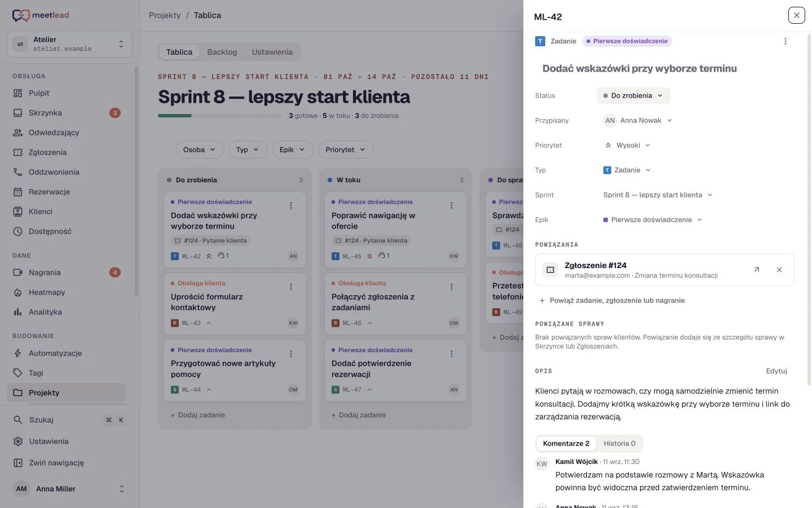812x508 pixels.
Task: Click the Nagrania badge showing 4
Action: point(115,273)
